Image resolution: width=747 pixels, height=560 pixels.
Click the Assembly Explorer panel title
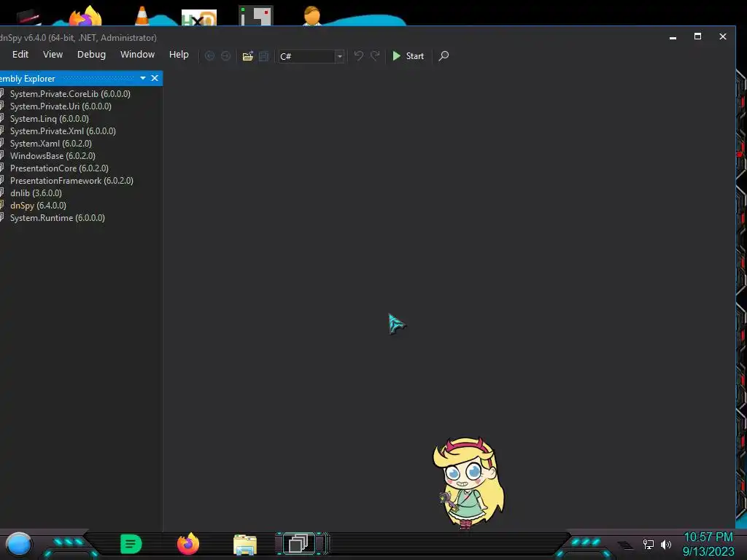[x=27, y=79]
